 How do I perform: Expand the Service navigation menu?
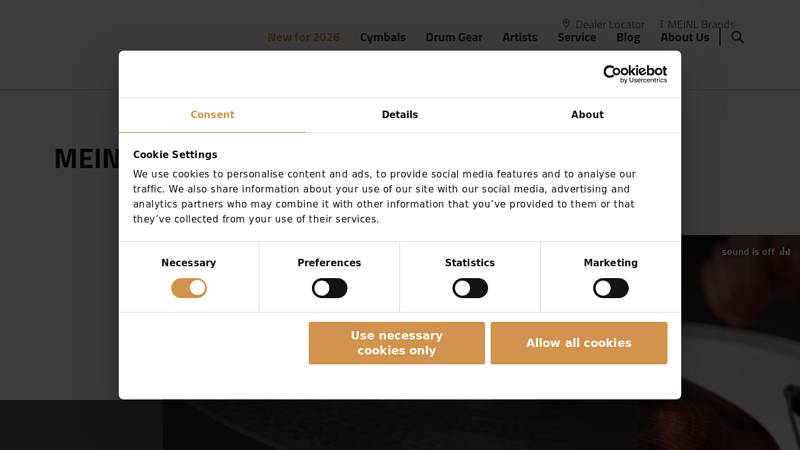(x=576, y=37)
